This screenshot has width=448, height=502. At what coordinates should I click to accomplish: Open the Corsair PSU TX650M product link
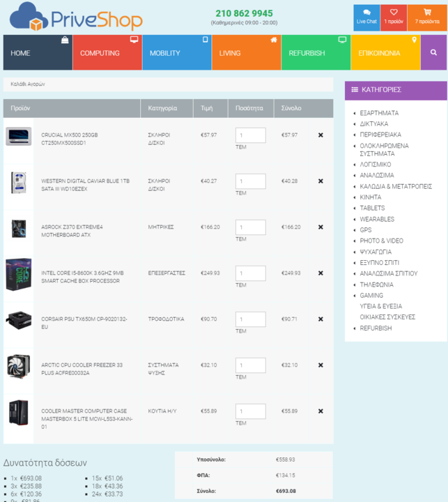pyautogui.click(x=84, y=323)
